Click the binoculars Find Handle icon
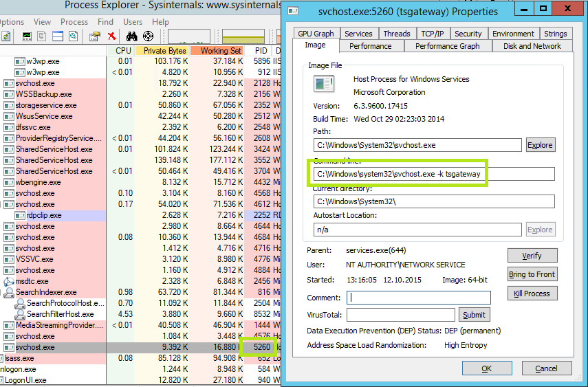The height and width of the screenshot is (387, 588). (x=131, y=36)
